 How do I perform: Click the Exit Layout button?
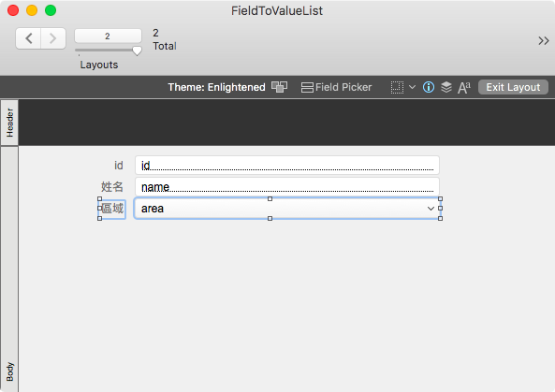(513, 87)
